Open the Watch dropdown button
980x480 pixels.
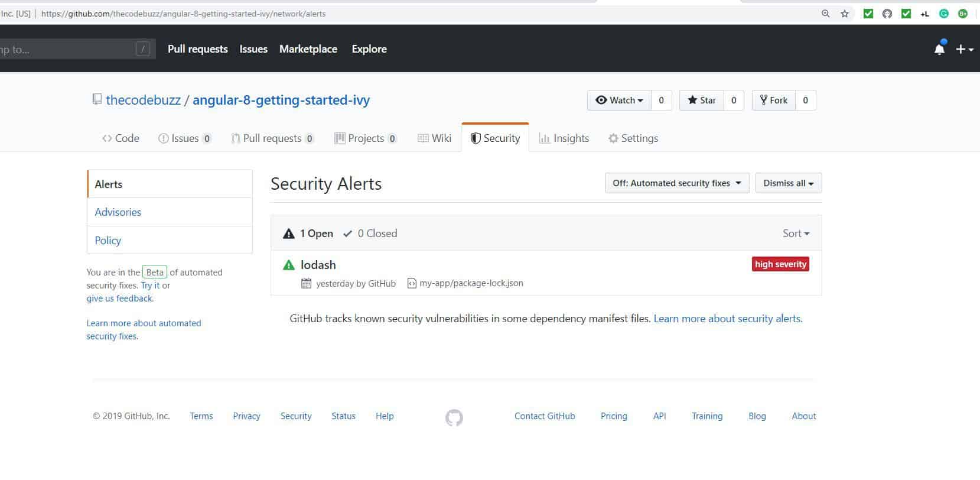point(619,100)
